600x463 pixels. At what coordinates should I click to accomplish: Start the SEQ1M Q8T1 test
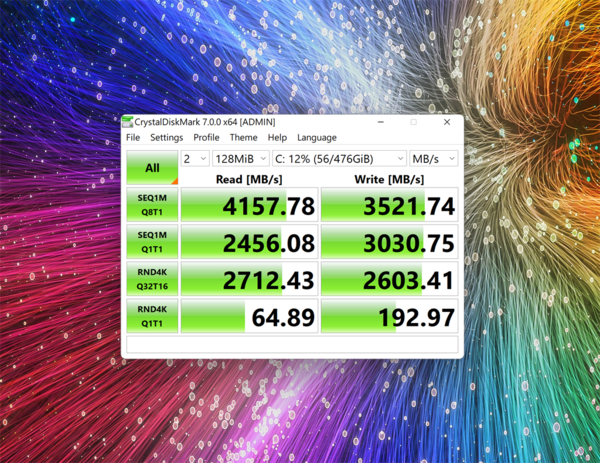pyautogui.click(x=152, y=205)
